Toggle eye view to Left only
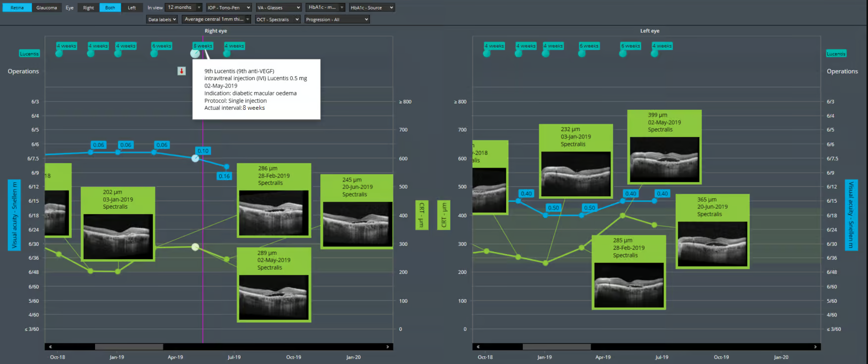The image size is (868, 364). (132, 7)
